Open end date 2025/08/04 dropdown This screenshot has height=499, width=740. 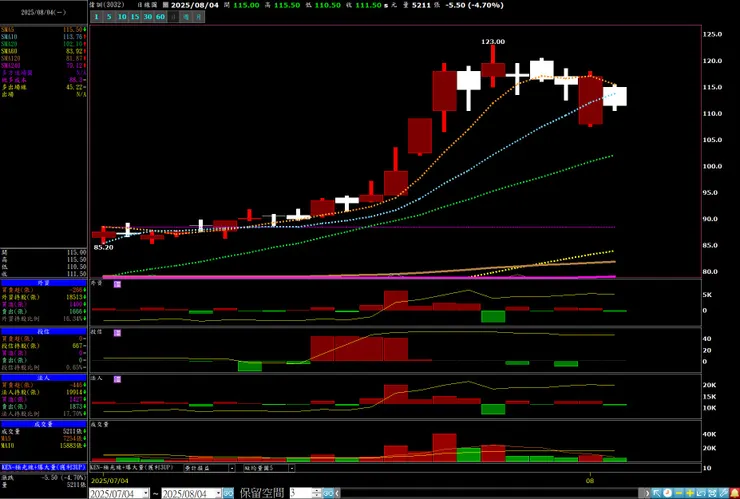coord(219,494)
